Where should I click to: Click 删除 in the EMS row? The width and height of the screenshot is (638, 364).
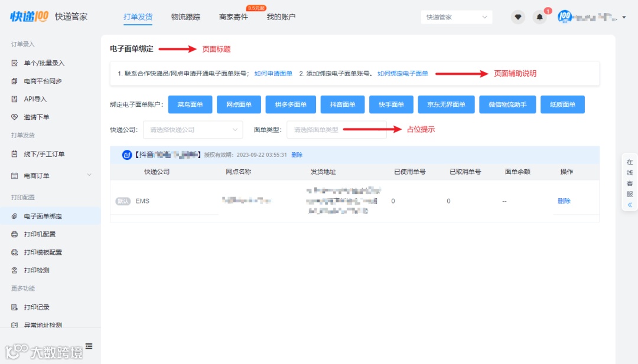pyautogui.click(x=564, y=201)
